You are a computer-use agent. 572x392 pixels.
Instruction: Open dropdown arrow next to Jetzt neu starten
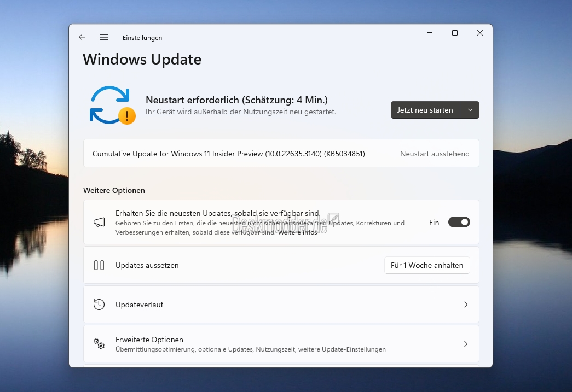click(470, 110)
